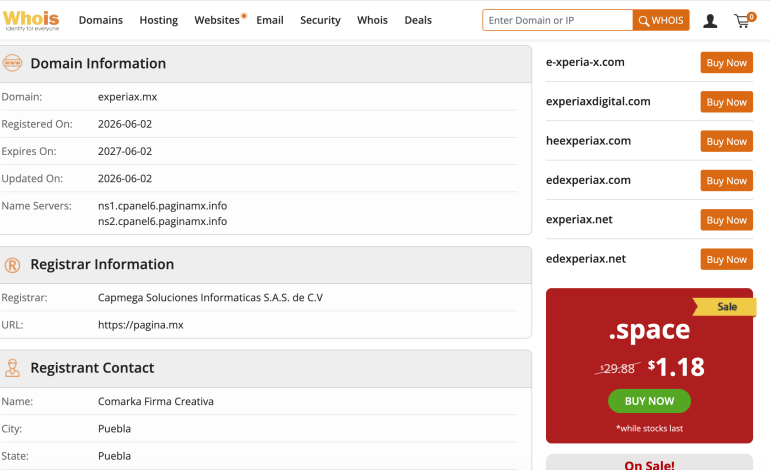The width and height of the screenshot is (770, 470).
Task: Click the Registrant Contact person icon
Action: (x=12, y=368)
